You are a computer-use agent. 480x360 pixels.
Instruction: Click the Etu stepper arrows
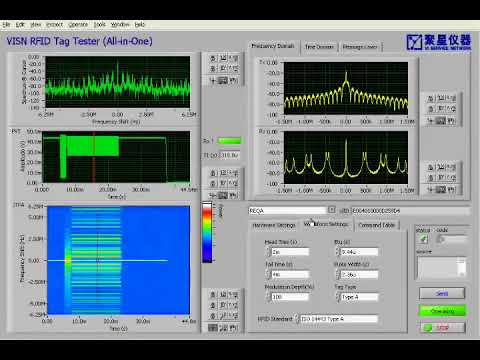338,252
